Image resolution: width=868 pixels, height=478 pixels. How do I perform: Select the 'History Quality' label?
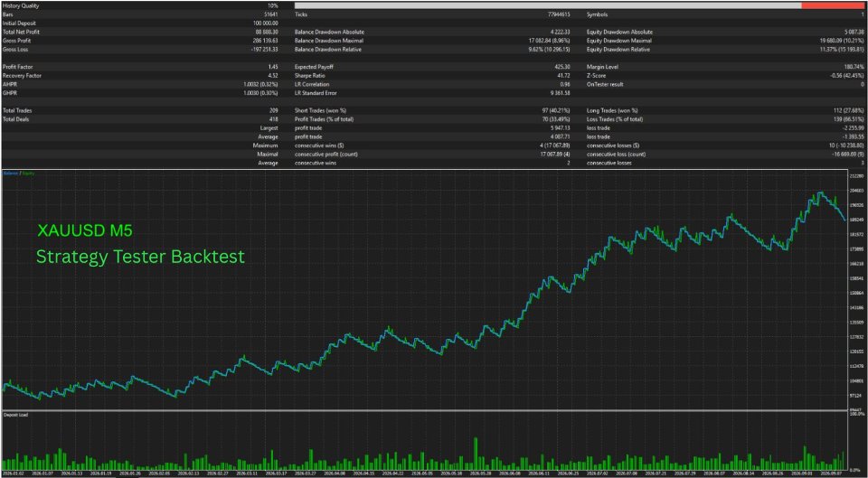(19, 5)
